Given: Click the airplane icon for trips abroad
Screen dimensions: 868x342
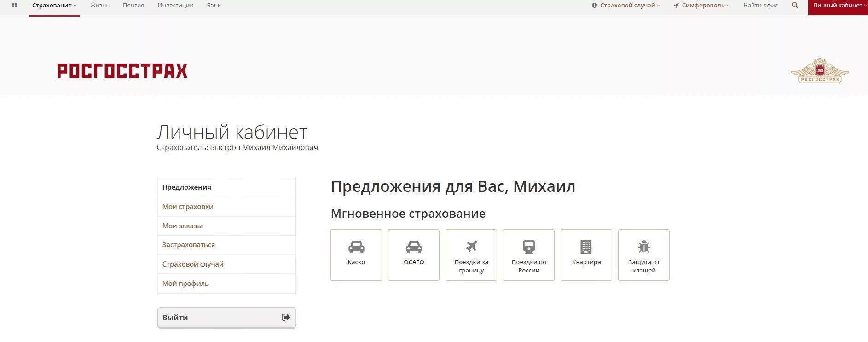Looking at the screenshot, I should click(x=471, y=246).
